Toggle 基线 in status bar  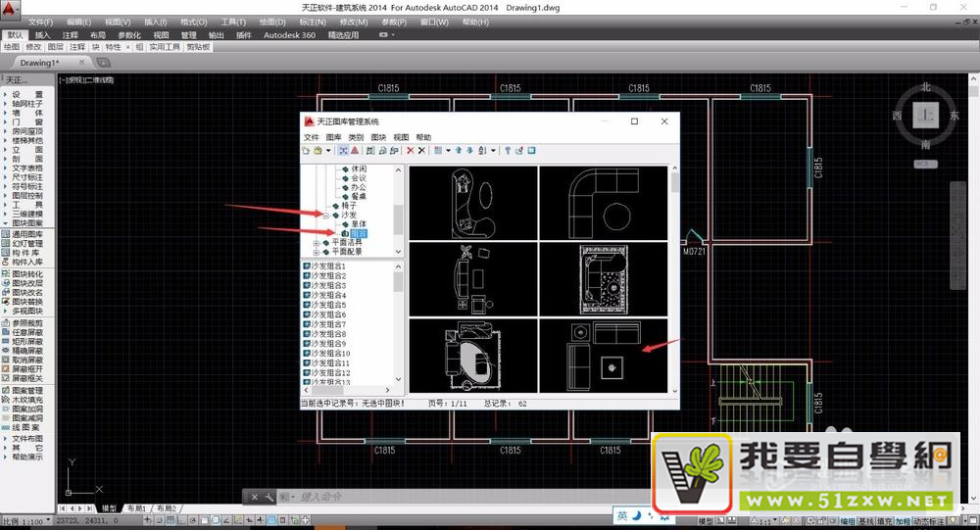click(x=865, y=520)
